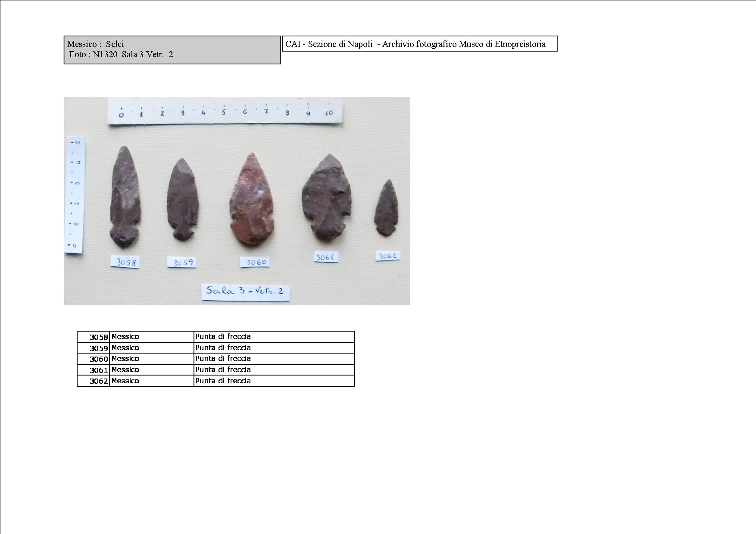This screenshot has height=534, width=756.
Task: Click the handwritten 3060 label in the photo
Action: click(x=255, y=262)
